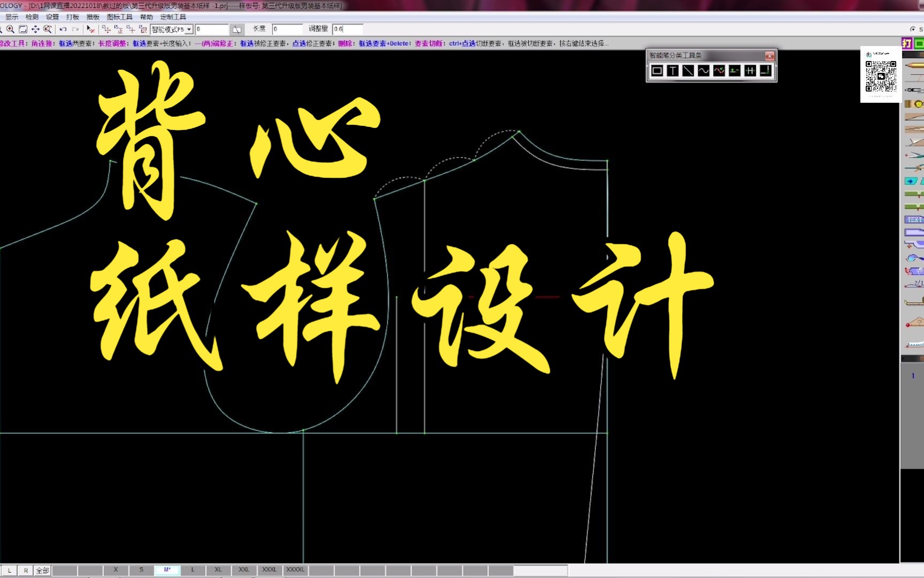
Task: Open the 检测 menu
Action: point(32,17)
